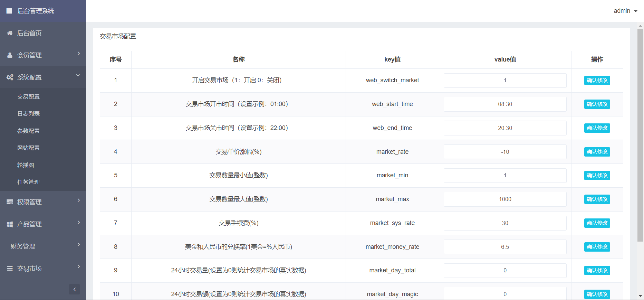This screenshot has height=300, width=644.
Task: Expand the 财务管理 menu chevron
Action: click(x=79, y=244)
